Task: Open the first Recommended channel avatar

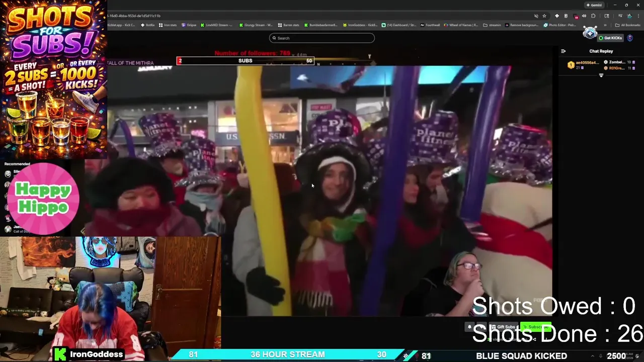Action: (x=8, y=174)
